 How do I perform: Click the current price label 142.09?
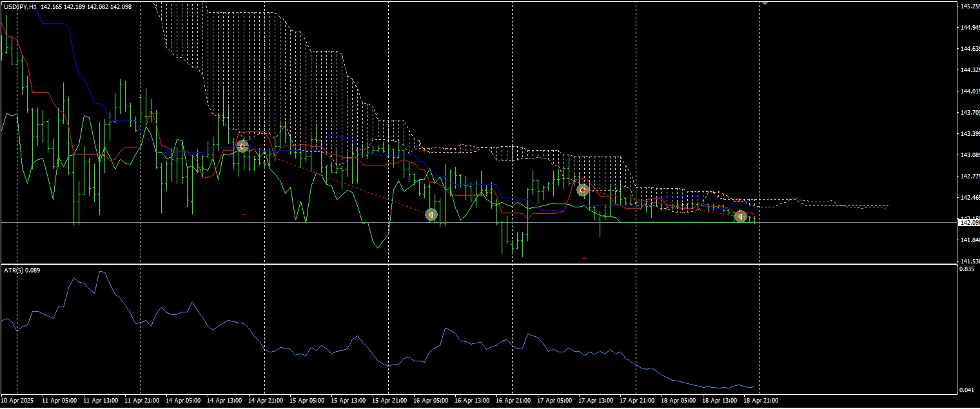click(x=969, y=222)
